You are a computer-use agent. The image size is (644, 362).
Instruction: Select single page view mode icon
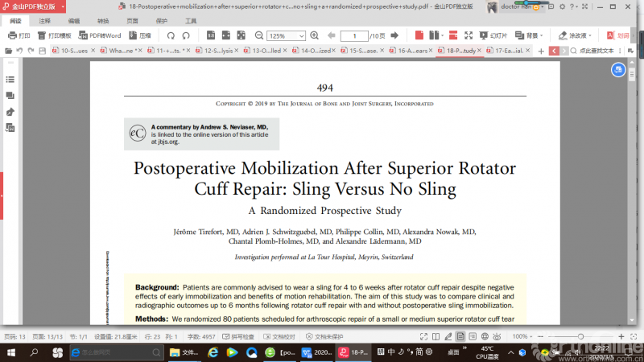pos(419,36)
